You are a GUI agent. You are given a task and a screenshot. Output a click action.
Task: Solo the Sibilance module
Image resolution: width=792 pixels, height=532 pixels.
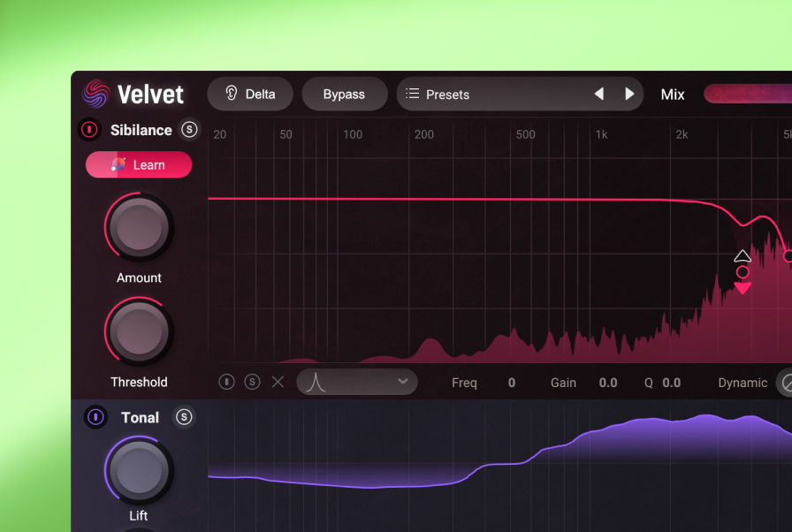click(x=189, y=130)
